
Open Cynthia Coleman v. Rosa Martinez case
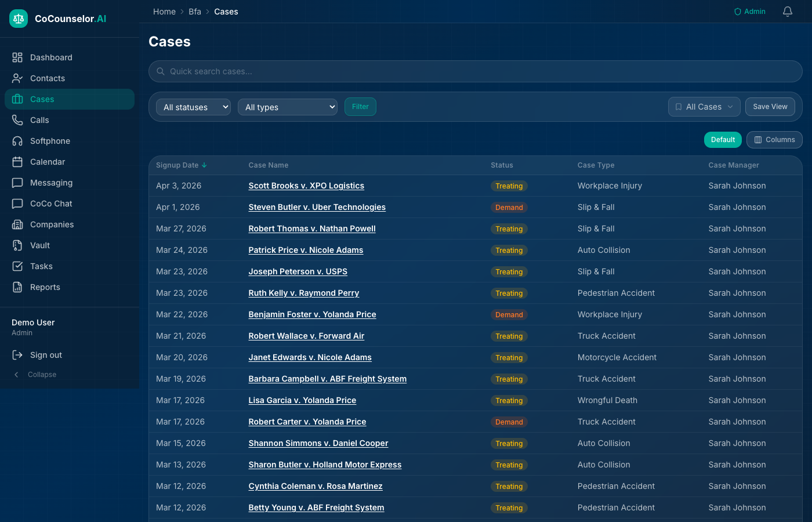(x=316, y=486)
